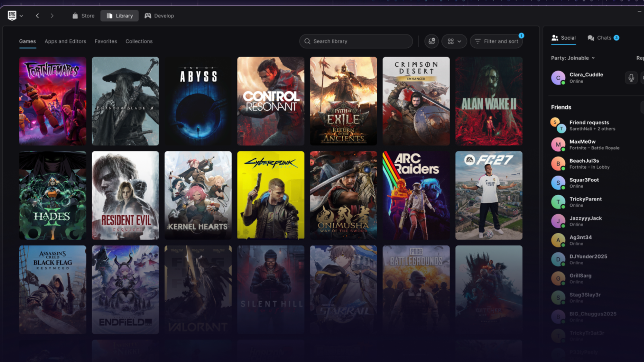Image resolution: width=644 pixels, height=362 pixels.
Task: Select the Control Resonant game tile
Action: [271, 101]
